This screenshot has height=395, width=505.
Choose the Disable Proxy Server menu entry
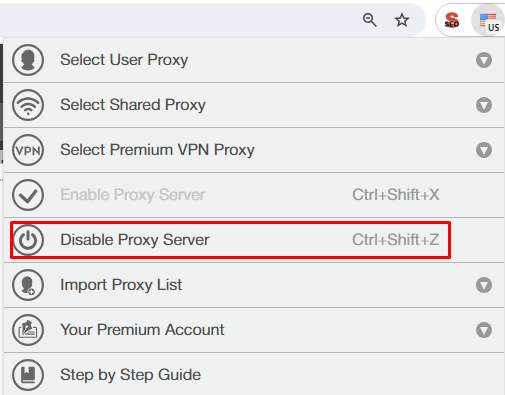pyautogui.click(x=254, y=240)
